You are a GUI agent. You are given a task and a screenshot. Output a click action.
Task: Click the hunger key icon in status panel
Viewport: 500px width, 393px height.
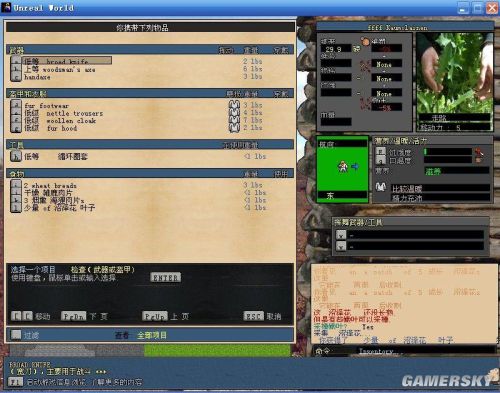pos(380,152)
